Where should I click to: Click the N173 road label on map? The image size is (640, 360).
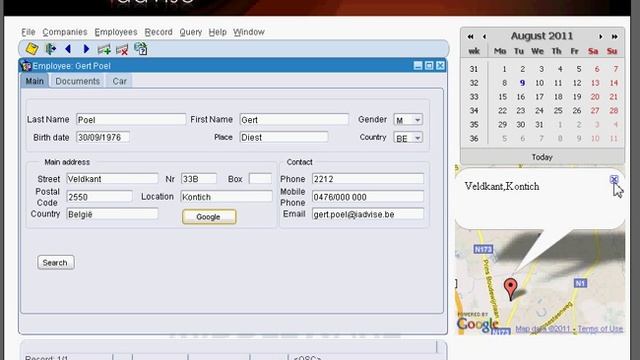(483, 249)
